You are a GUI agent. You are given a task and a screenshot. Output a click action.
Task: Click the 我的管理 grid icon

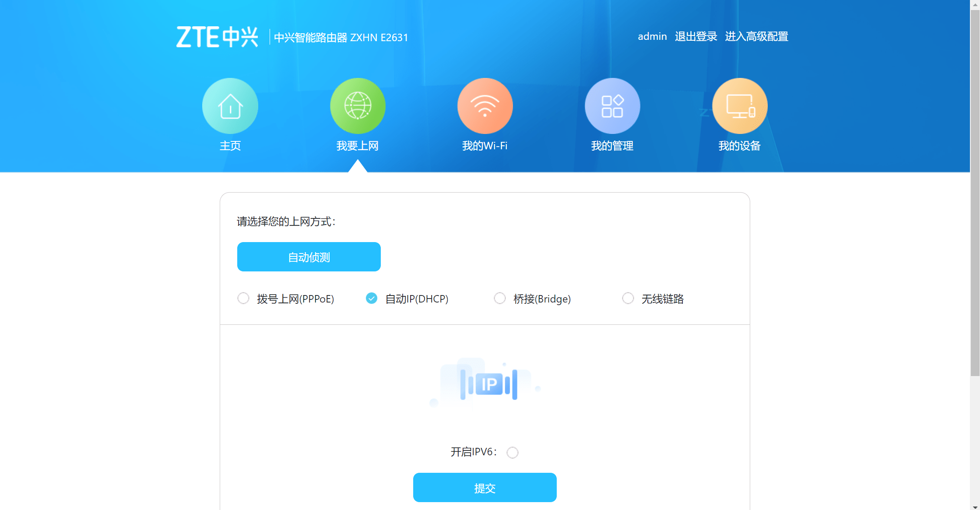pyautogui.click(x=612, y=106)
